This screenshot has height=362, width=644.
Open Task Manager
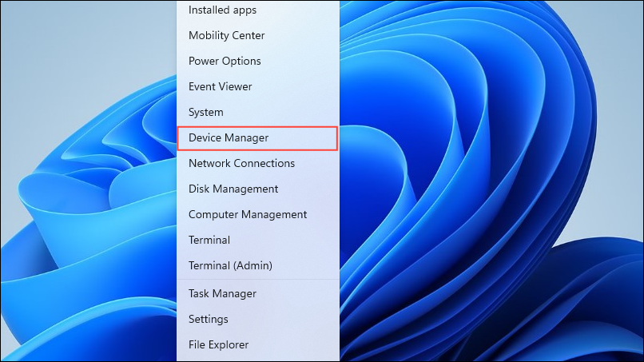coord(258,293)
